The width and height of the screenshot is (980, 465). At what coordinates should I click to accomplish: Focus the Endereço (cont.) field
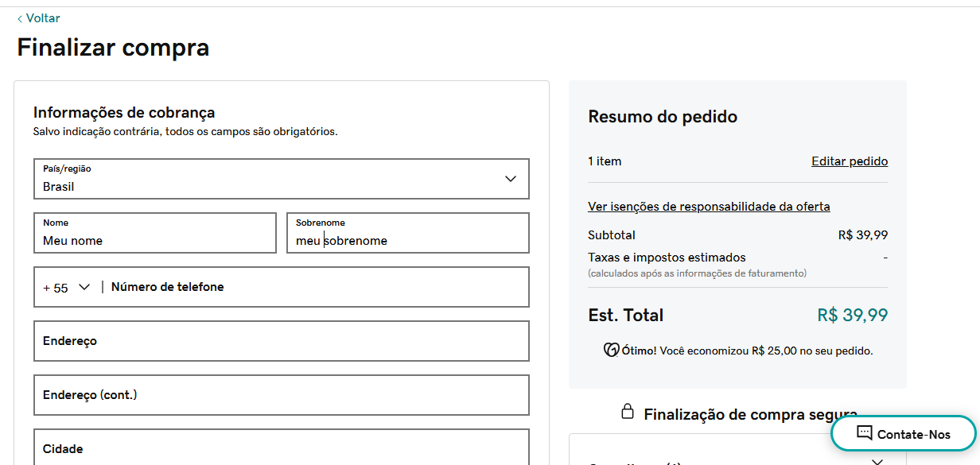(282, 395)
